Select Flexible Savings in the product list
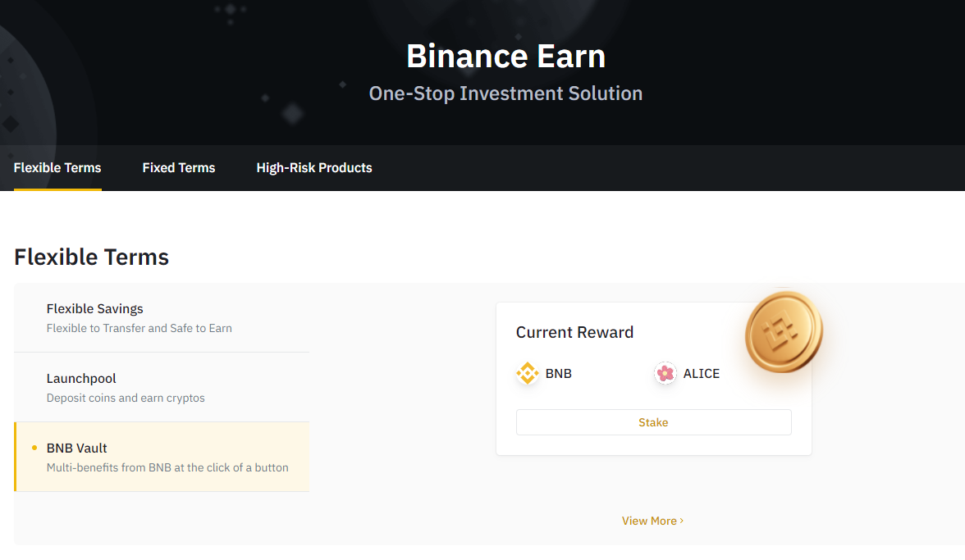This screenshot has height=560, width=965. 162,318
